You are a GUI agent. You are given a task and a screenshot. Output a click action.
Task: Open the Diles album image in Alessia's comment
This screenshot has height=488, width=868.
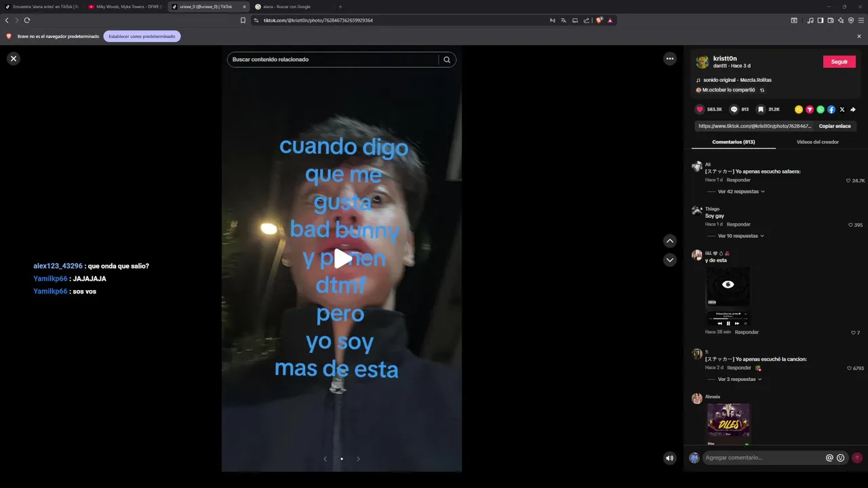pos(729,421)
